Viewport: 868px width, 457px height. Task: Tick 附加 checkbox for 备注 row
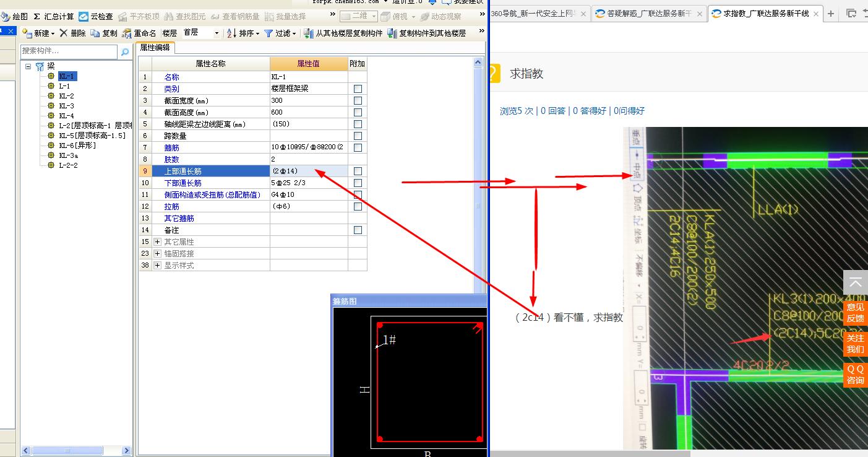point(358,230)
